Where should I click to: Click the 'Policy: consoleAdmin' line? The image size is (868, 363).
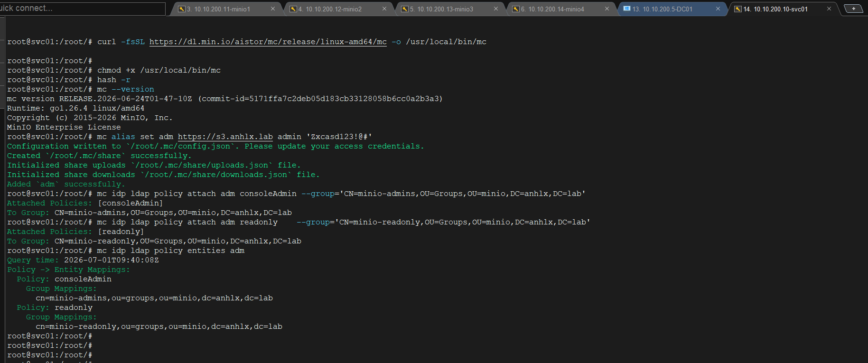64,279
